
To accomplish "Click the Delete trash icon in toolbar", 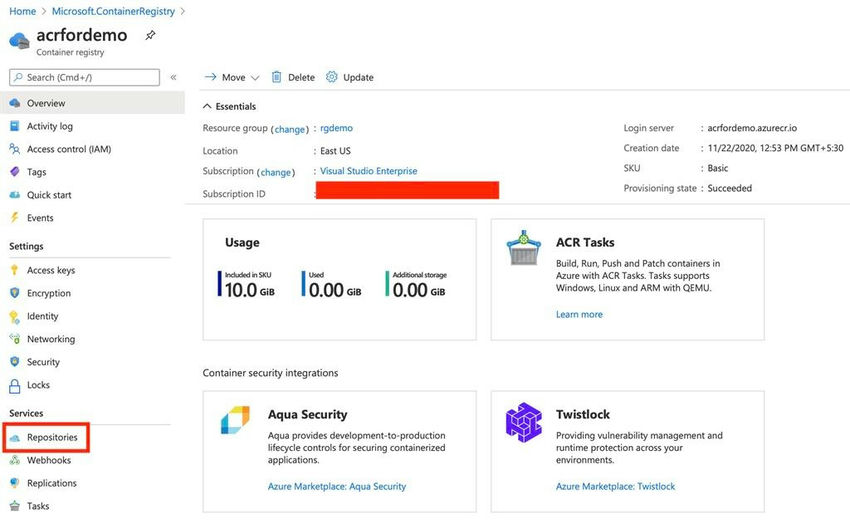I will coord(276,77).
